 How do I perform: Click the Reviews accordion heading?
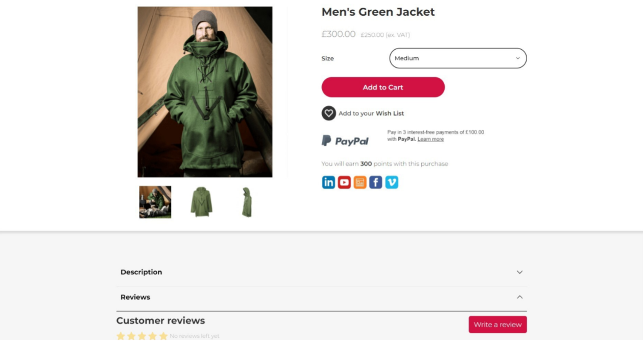coord(135,297)
